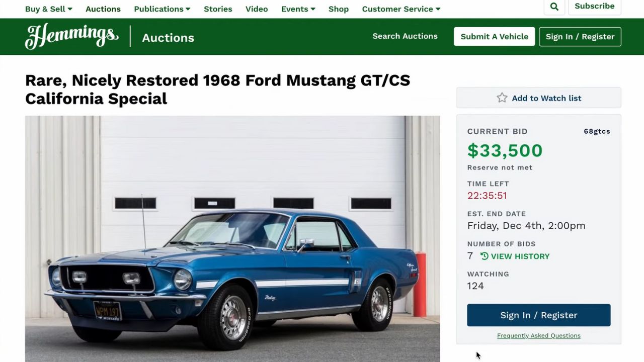The width and height of the screenshot is (644, 362).
Task: Go to the Auctions nav item
Action: [103, 9]
